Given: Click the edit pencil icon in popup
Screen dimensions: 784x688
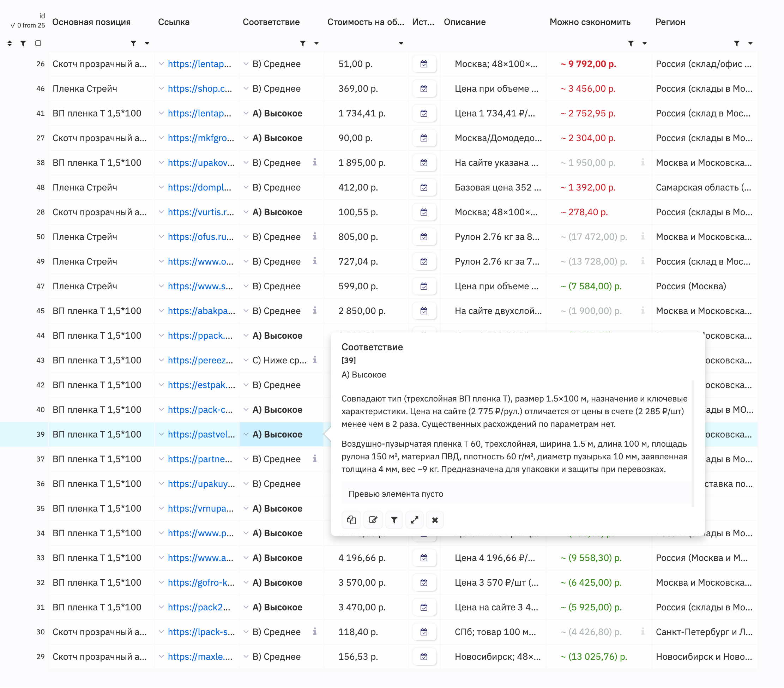Looking at the screenshot, I should tap(373, 520).
